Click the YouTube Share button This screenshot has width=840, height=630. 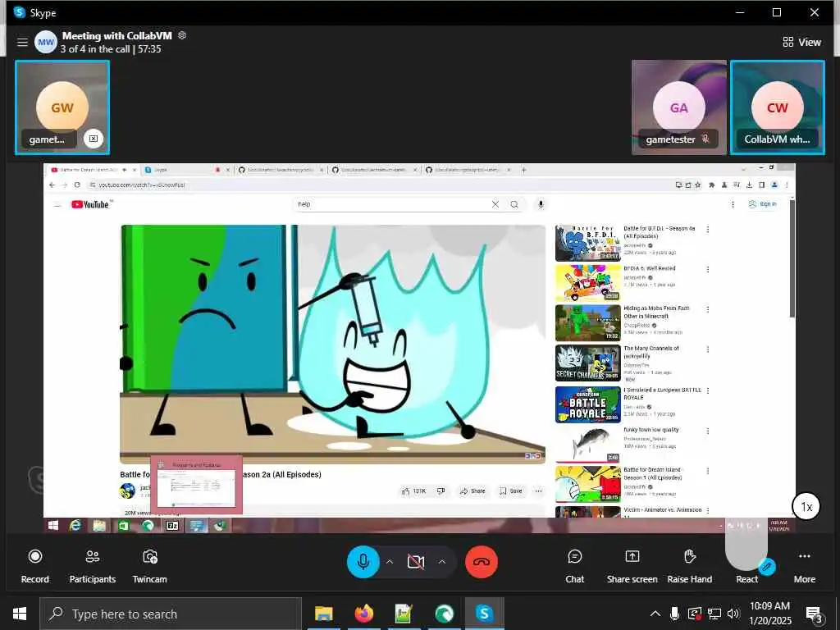click(472, 491)
